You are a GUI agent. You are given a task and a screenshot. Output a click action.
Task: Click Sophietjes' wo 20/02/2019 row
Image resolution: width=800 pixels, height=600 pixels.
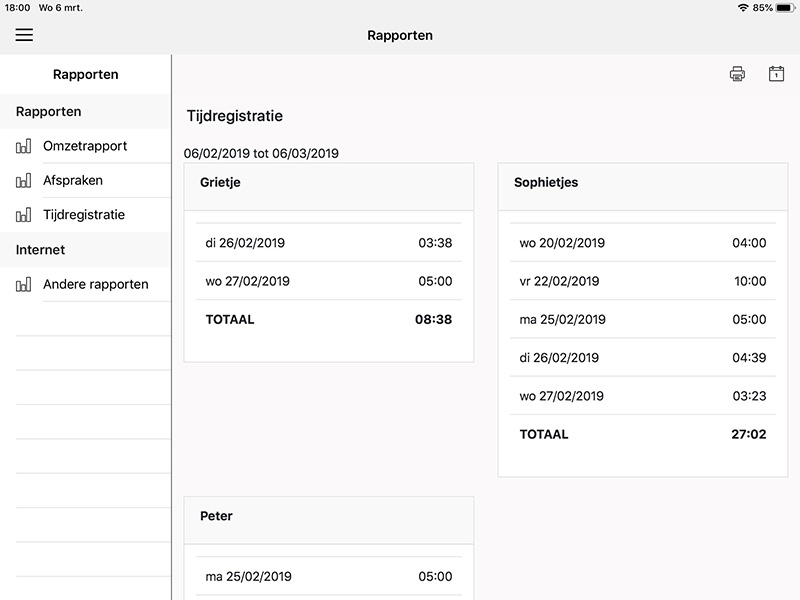coord(643,243)
